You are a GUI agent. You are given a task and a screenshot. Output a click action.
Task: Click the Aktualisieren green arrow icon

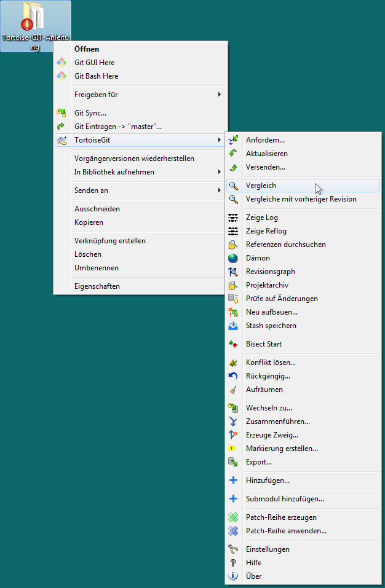[233, 154]
